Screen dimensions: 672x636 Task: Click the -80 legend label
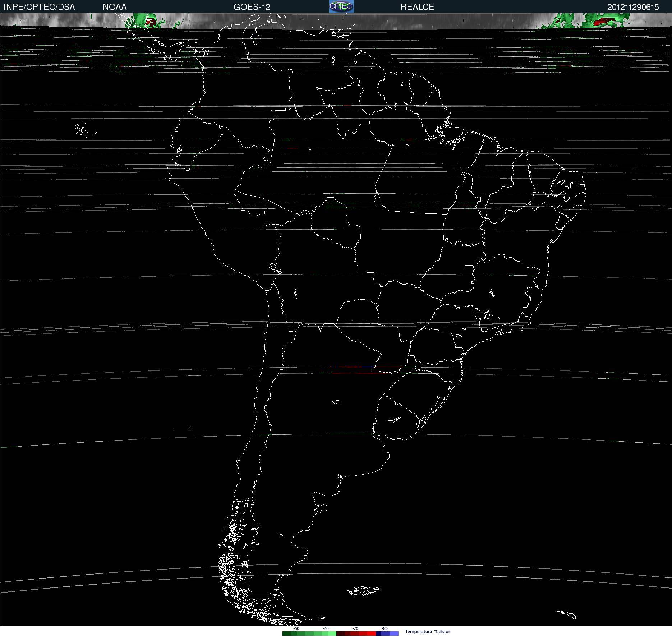pyautogui.click(x=385, y=628)
